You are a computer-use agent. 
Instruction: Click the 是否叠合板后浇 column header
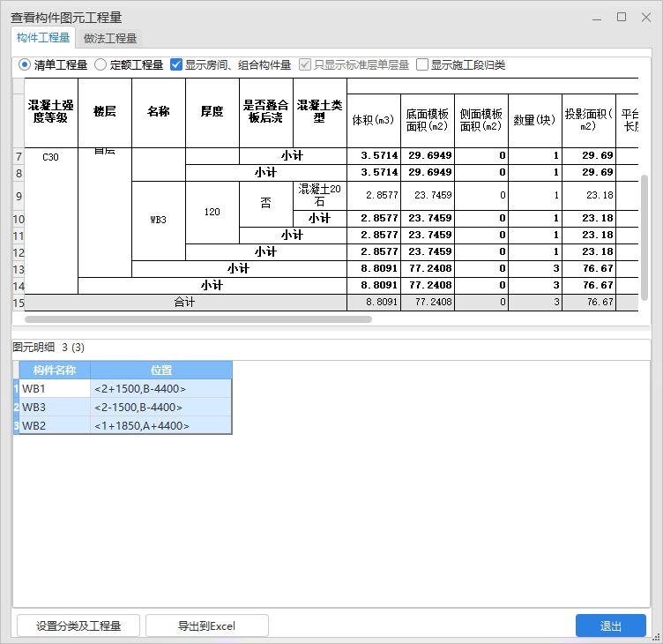coord(266,113)
